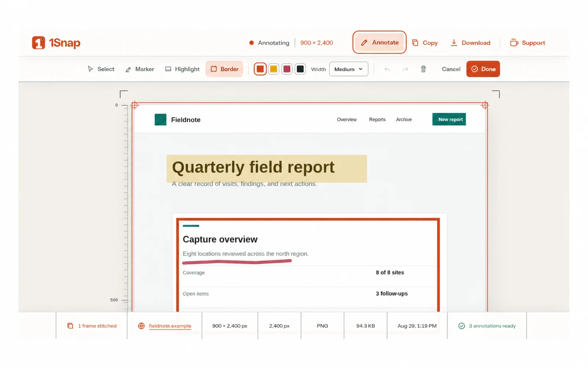Delete annotation with the trash icon

(423, 69)
